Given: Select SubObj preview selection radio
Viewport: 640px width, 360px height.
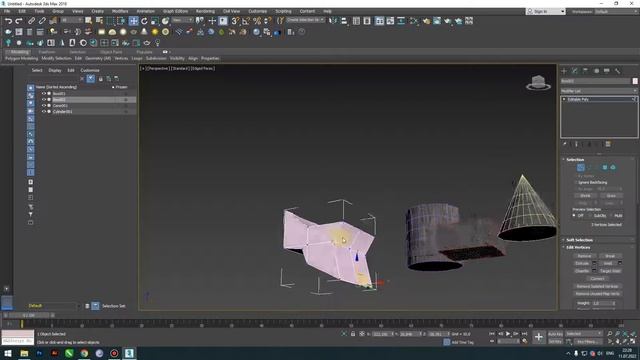Looking at the screenshot, I should point(590,216).
